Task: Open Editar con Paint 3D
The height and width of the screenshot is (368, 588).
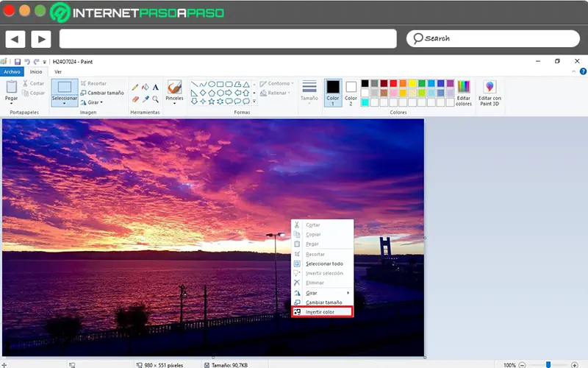Action: pyautogui.click(x=490, y=93)
